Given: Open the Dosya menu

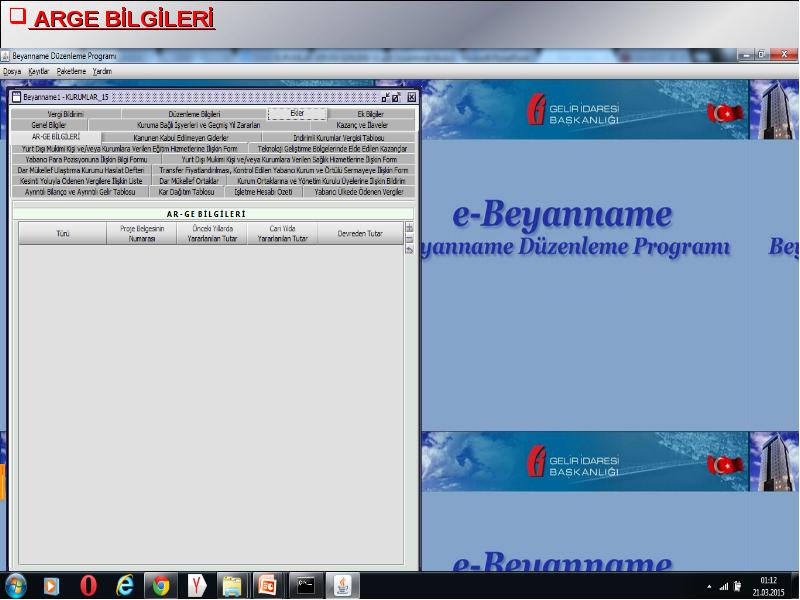Looking at the screenshot, I should pyautogui.click(x=12, y=71).
